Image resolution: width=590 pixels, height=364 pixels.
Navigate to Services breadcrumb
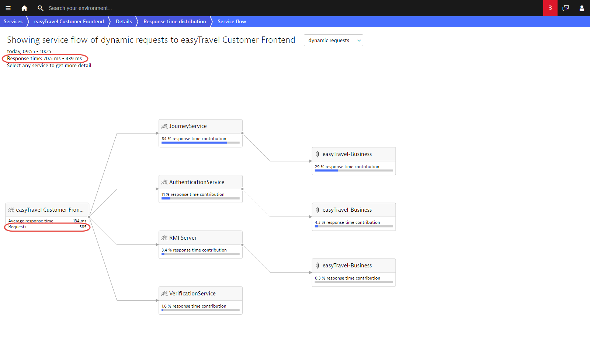[13, 22]
